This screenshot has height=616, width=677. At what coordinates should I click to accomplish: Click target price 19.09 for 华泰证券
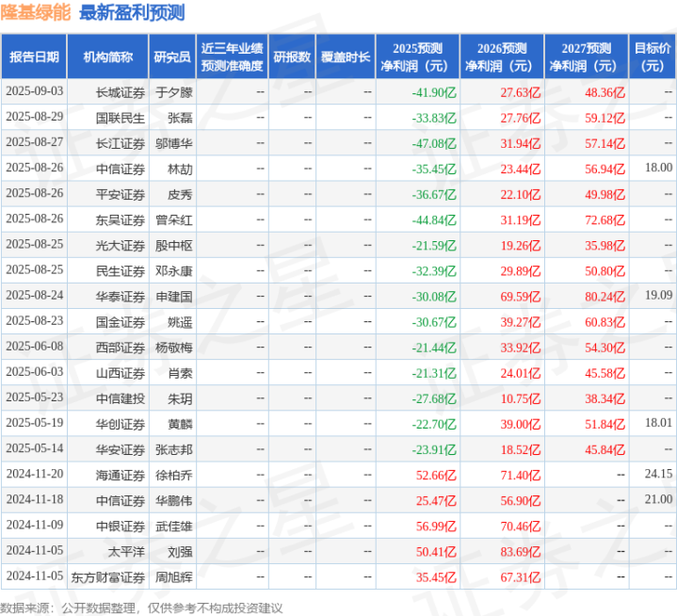click(659, 296)
